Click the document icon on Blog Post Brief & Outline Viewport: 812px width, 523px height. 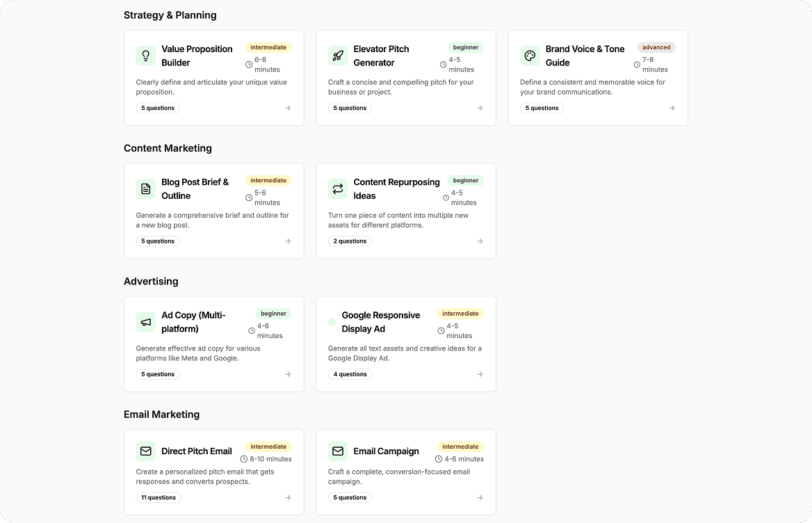pyautogui.click(x=146, y=189)
